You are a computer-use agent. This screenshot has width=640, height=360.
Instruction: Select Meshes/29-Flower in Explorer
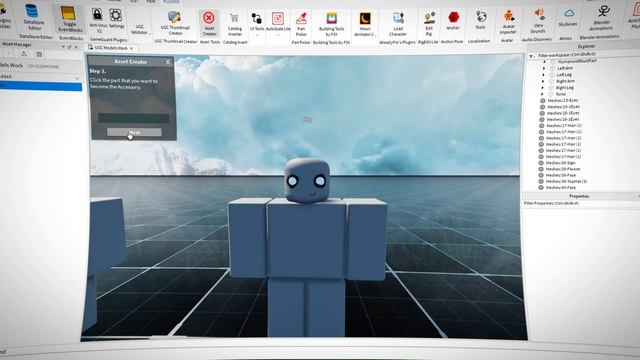[563, 169]
